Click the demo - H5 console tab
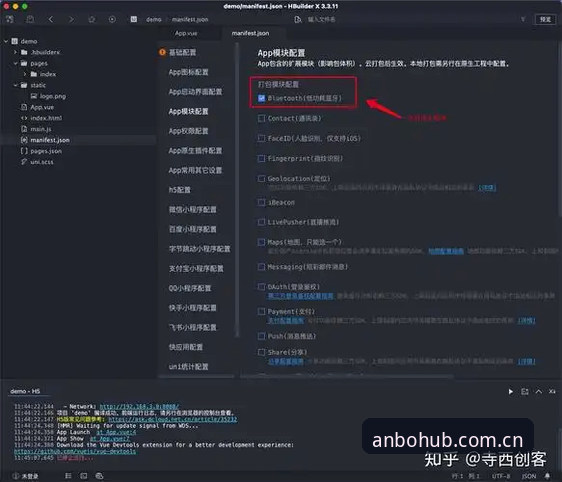562x482 pixels. (25, 391)
